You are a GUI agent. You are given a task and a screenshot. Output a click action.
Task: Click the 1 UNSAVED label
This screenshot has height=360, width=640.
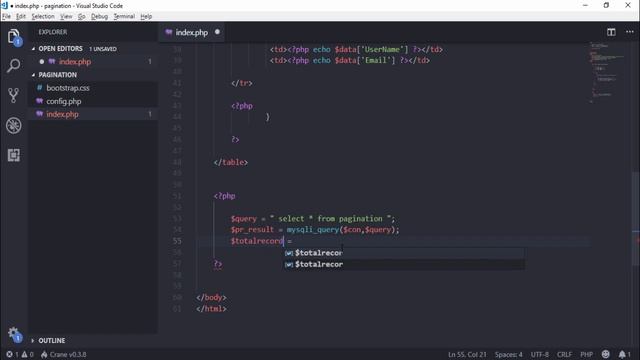click(x=103, y=49)
